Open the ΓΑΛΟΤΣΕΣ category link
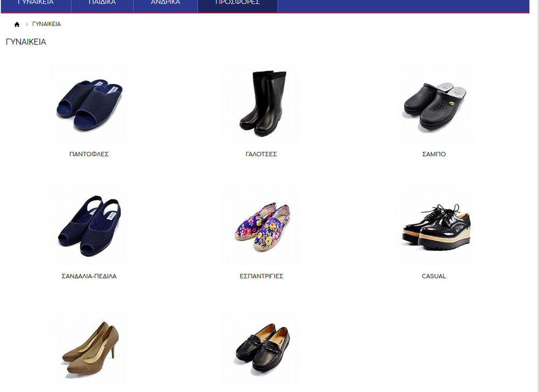 click(261, 154)
